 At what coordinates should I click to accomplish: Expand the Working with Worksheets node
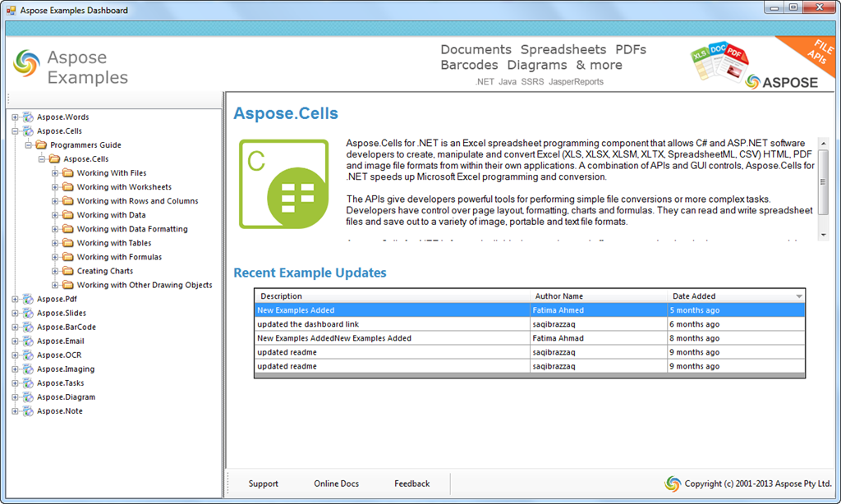[55, 186]
